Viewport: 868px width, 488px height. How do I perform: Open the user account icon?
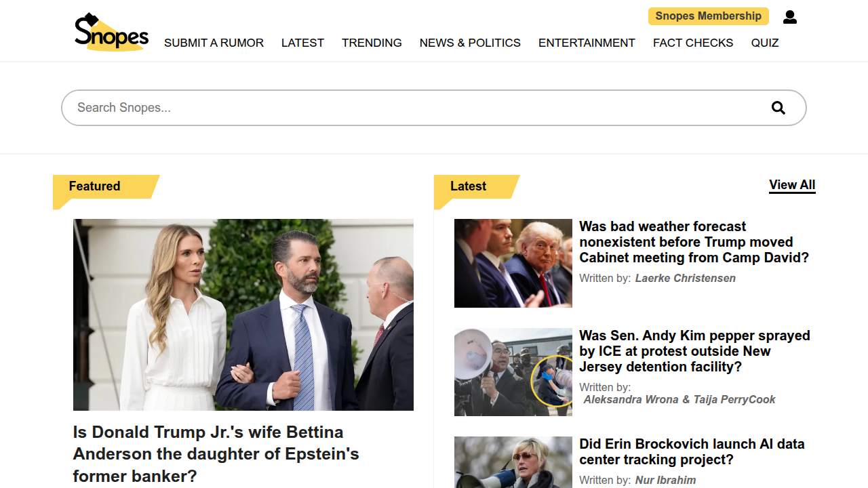coord(789,17)
